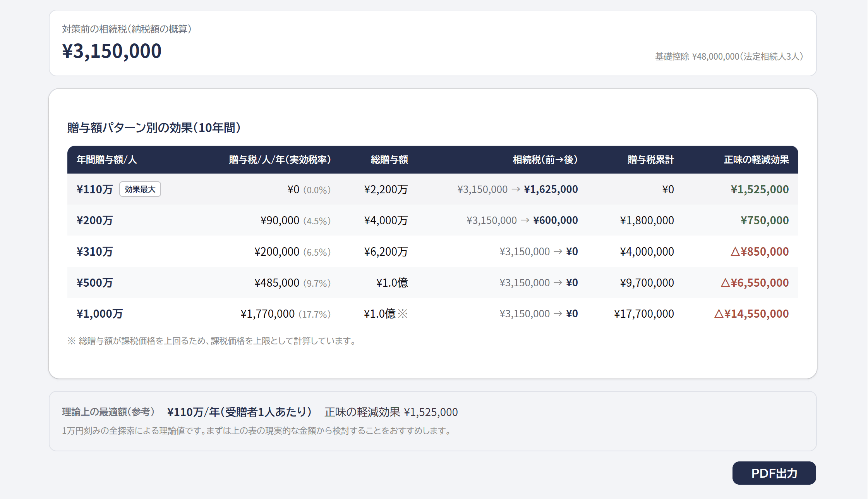
Task: Click the ¥485,000 (9.7%) gift tax cell
Action: [x=292, y=282]
